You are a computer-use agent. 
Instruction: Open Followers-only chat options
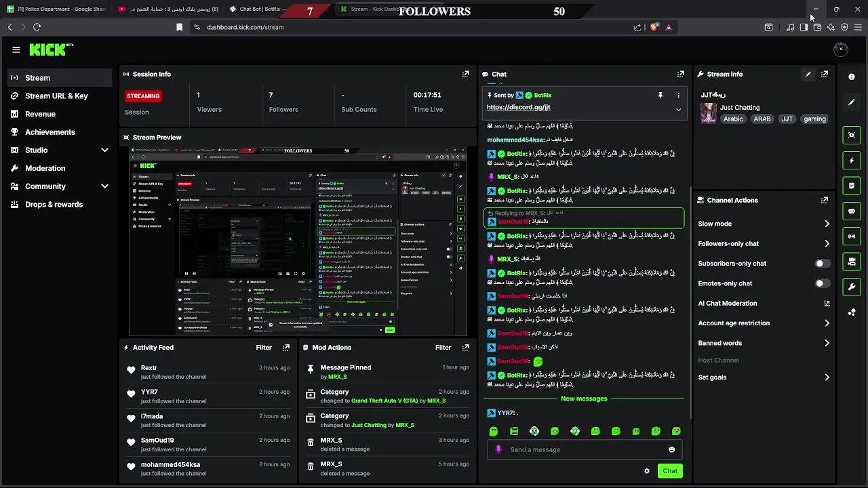click(764, 243)
